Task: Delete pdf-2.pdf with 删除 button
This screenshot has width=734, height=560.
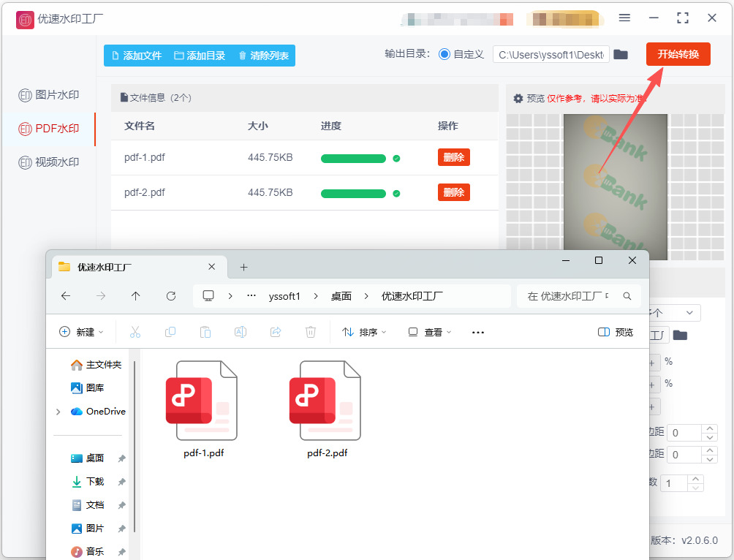Action: click(453, 192)
